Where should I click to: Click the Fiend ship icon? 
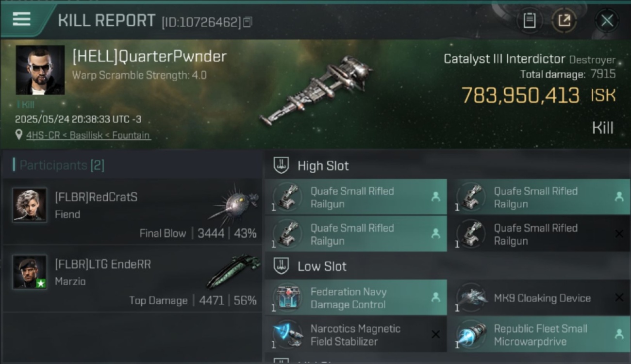pos(234,202)
